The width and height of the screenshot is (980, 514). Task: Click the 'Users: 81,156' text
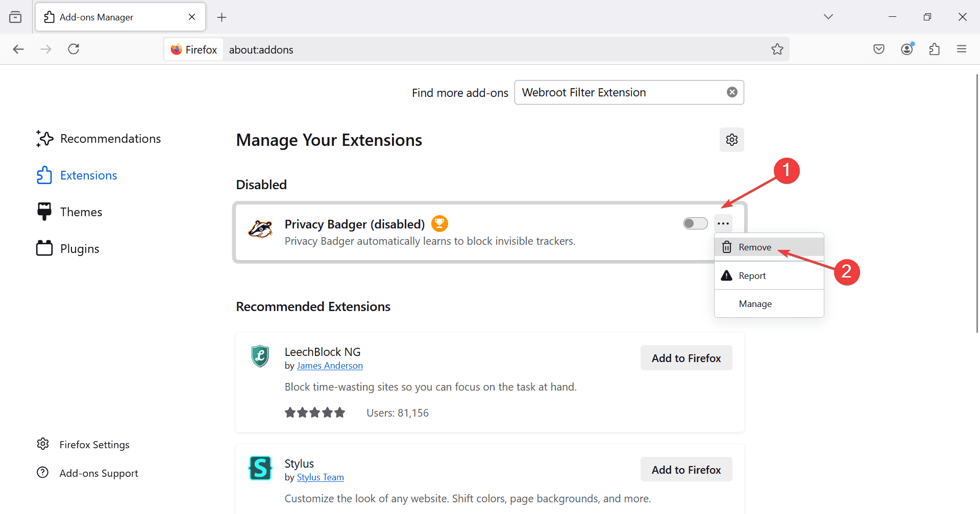[x=398, y=413]
